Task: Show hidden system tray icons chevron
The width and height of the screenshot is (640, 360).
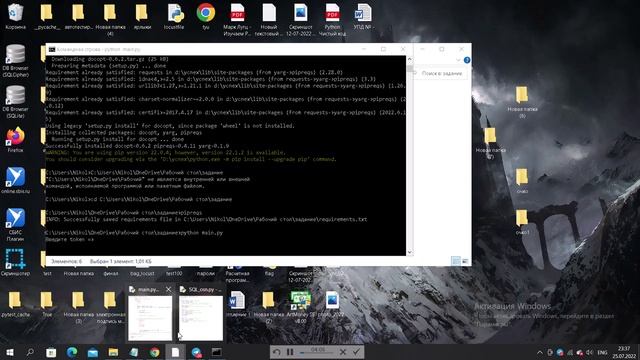Action: point(540,352)
